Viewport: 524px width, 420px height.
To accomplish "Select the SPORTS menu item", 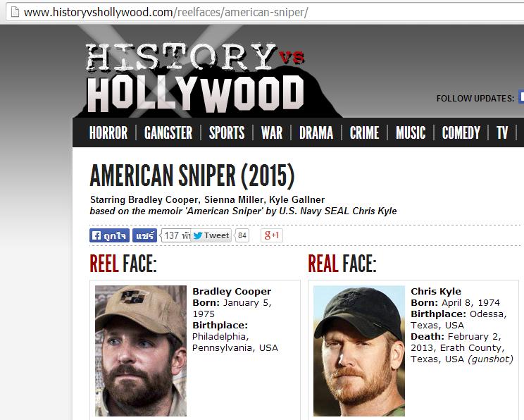I will pos(227,132).
